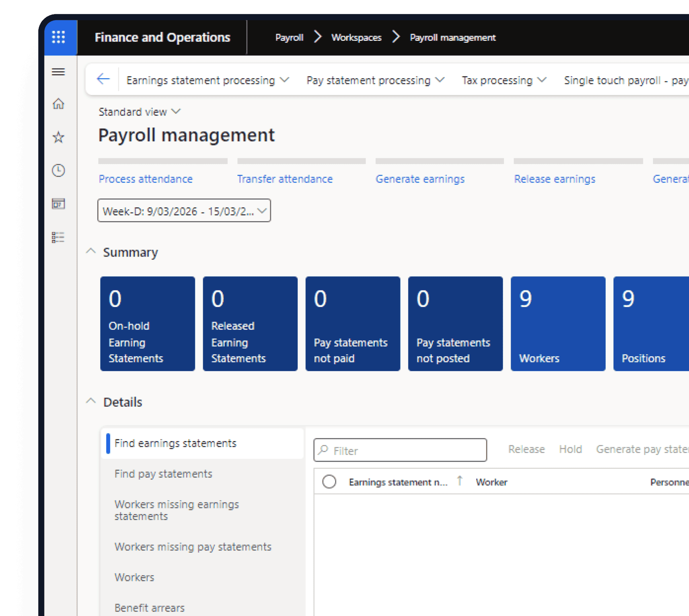
Task: Open On-hold Earning Statements tile
Action: click(x=148, y=324)
